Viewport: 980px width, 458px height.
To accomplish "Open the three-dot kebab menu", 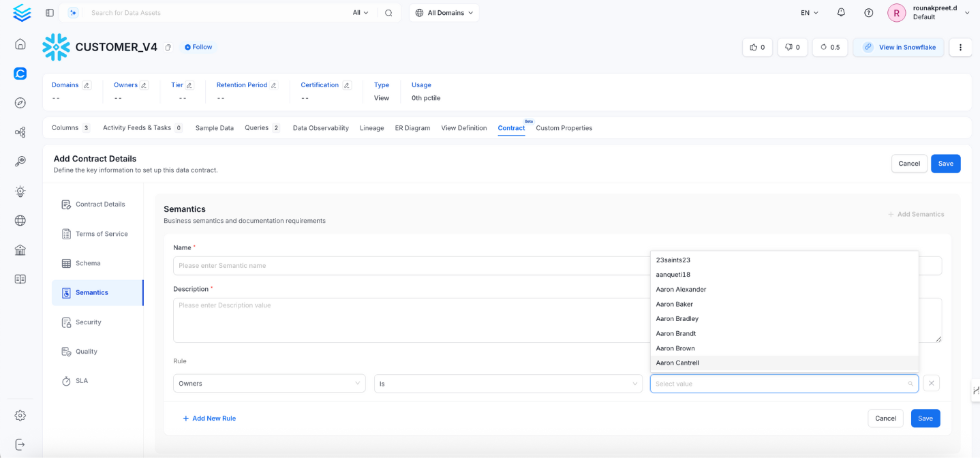I will [960, 47].
